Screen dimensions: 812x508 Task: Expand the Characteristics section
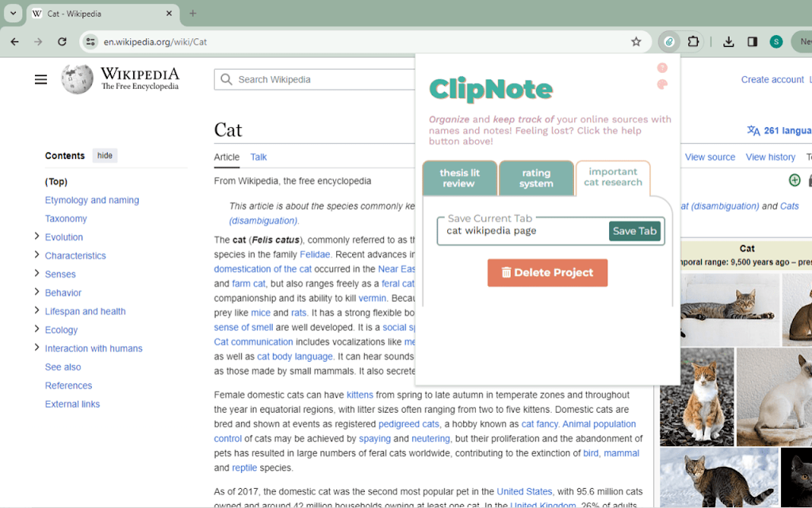point(36,255)
